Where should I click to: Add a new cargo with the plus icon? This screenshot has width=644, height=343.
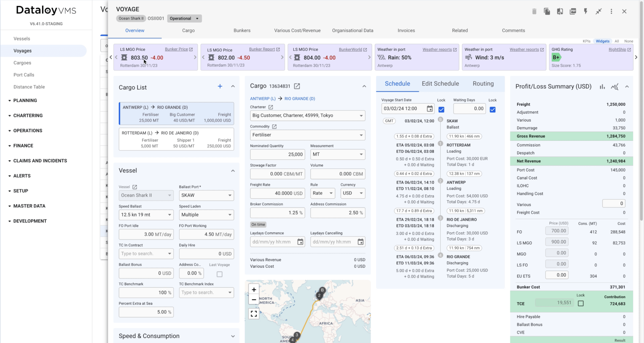(x=220, y=86)
